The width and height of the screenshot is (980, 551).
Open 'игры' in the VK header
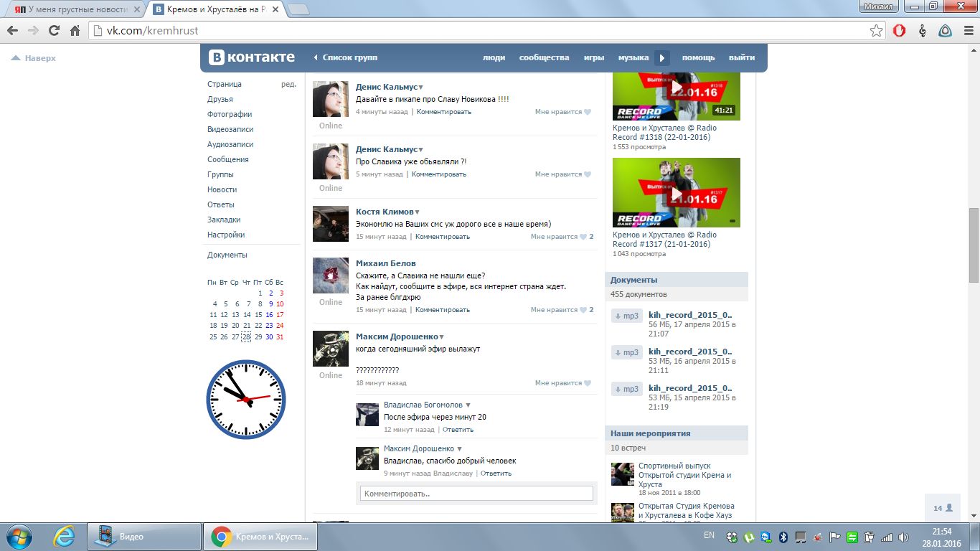594,57
